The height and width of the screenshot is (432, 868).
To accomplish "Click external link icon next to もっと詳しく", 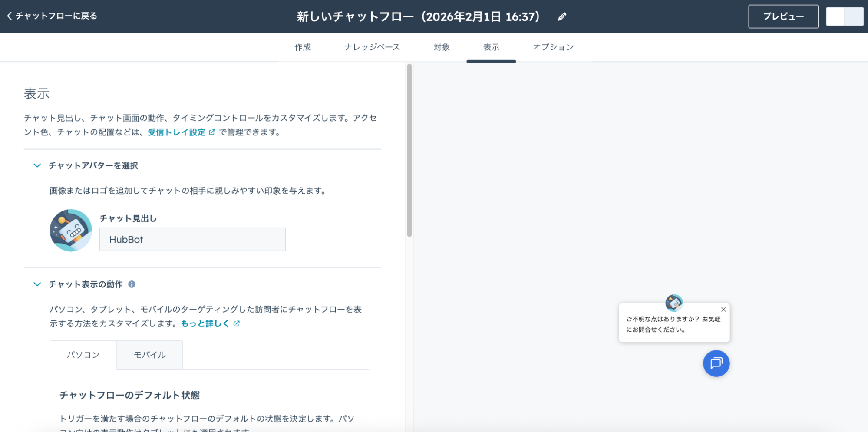I will tap(237, 324).
